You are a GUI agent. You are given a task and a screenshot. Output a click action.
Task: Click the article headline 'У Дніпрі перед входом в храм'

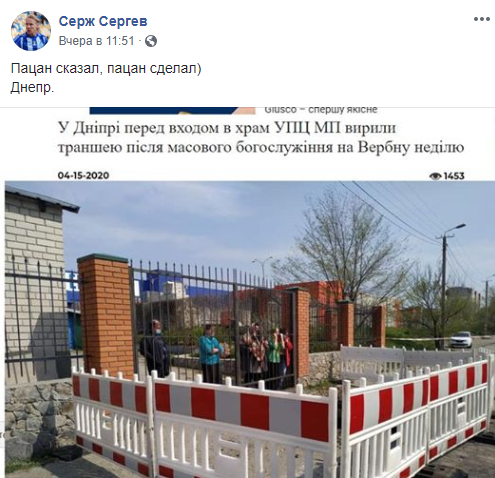click(164, 128)
